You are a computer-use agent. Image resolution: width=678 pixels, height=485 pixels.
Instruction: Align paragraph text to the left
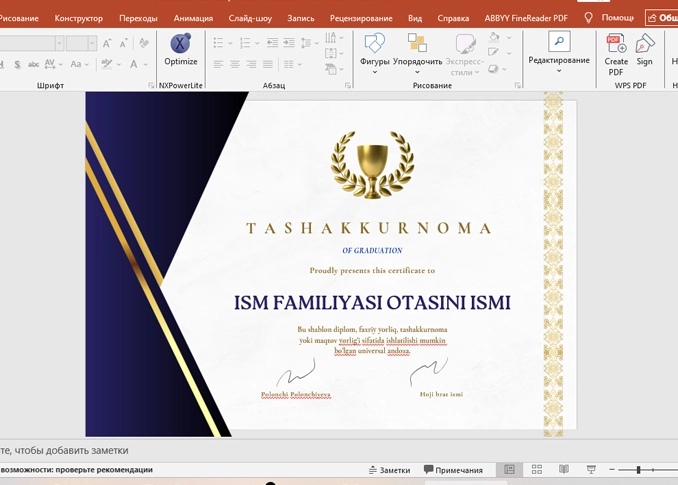(x=218, y=64)
